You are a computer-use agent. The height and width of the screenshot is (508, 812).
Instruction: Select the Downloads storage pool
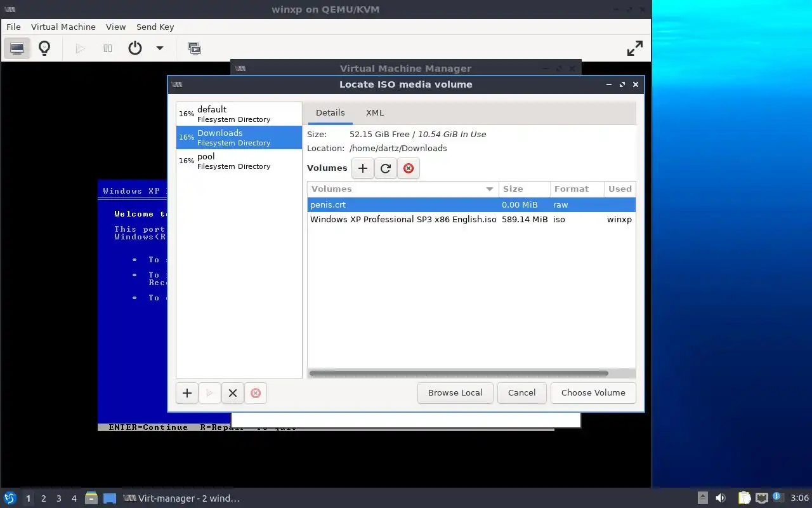click(239, 137)
